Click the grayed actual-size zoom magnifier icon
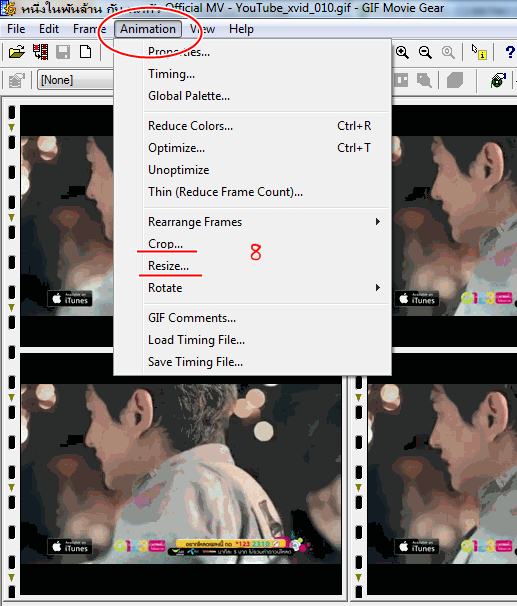517x606 pixels. pyautogui.click(x=448, y=52)
